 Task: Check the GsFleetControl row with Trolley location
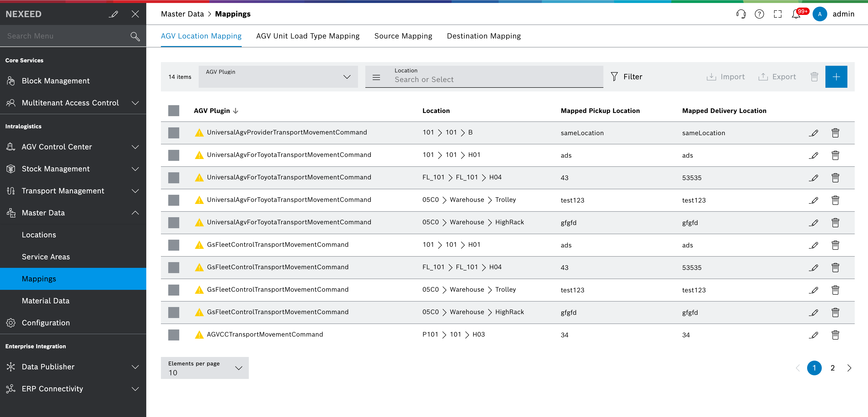[x=174, y=290]
